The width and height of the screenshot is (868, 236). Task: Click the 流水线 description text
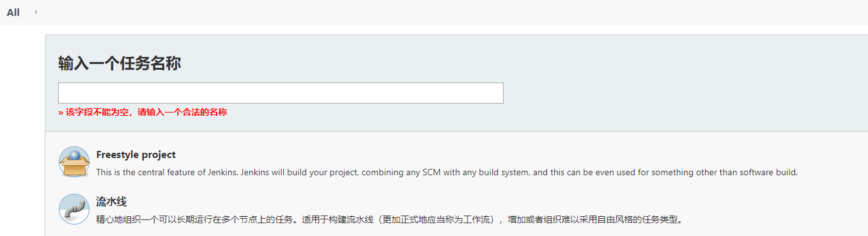click(x=389, y=220)
